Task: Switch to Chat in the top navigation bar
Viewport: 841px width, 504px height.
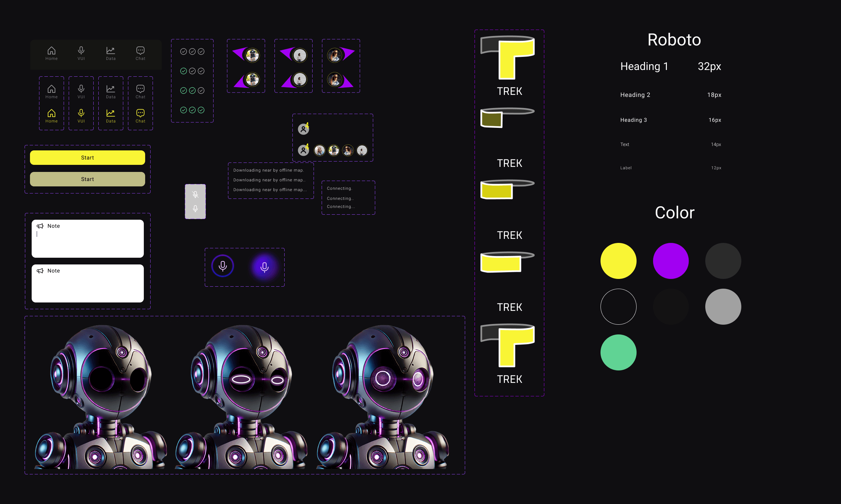Action: [x=140, y=53]
